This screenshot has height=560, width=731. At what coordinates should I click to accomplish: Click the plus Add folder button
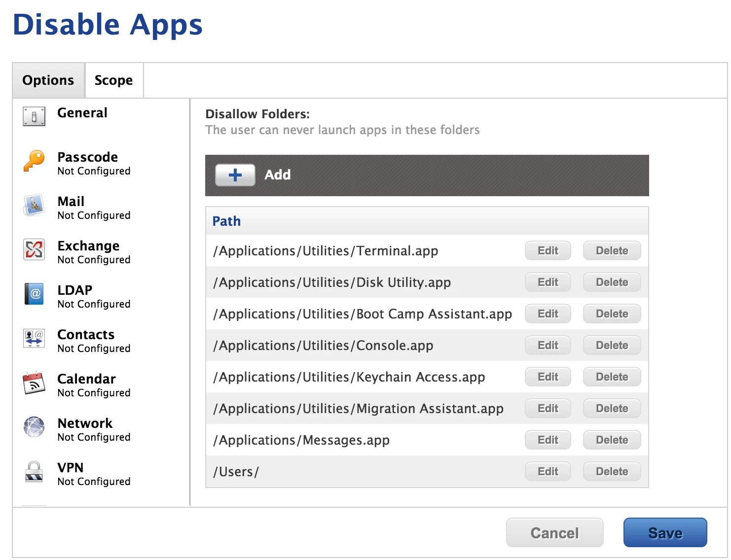click(235, 175)
